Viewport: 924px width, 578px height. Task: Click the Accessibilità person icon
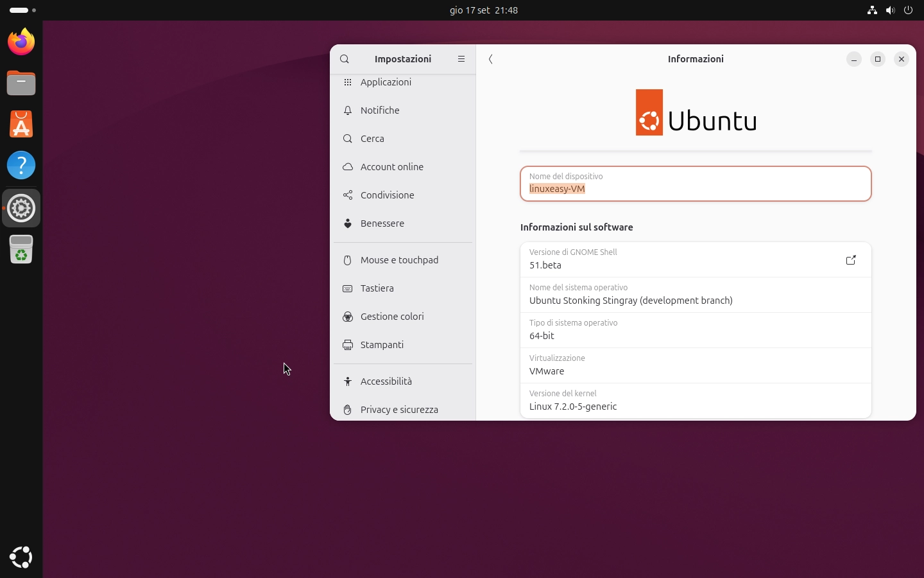pyautogui.click(x=348, y=381)
